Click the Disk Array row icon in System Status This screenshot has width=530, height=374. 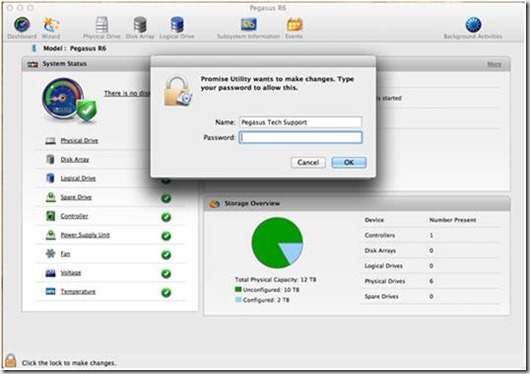coord(50,159)
